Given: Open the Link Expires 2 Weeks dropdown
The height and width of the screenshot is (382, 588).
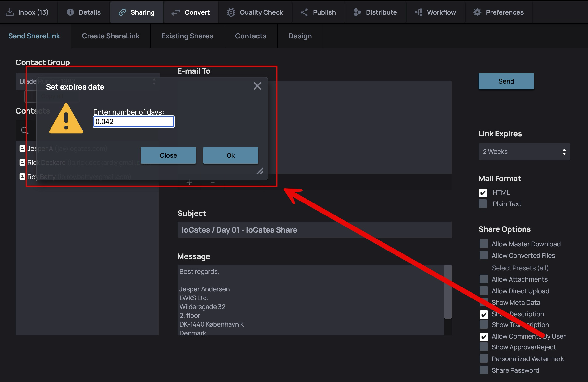Looking at the screenshot, I should 524,152.
